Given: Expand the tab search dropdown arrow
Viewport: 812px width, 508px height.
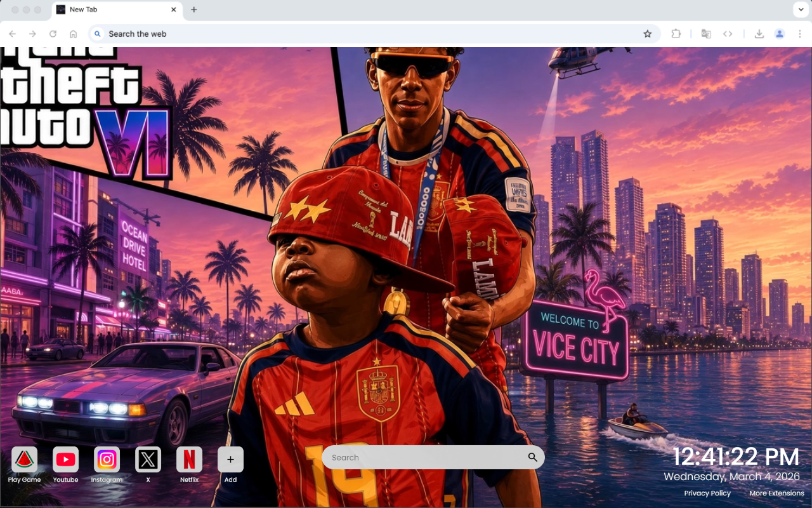Looking at the screenshot, I should 800,10.
